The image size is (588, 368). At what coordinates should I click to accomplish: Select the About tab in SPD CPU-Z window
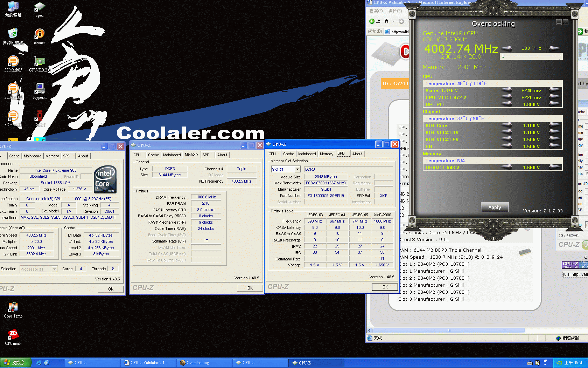pos(357,154)
